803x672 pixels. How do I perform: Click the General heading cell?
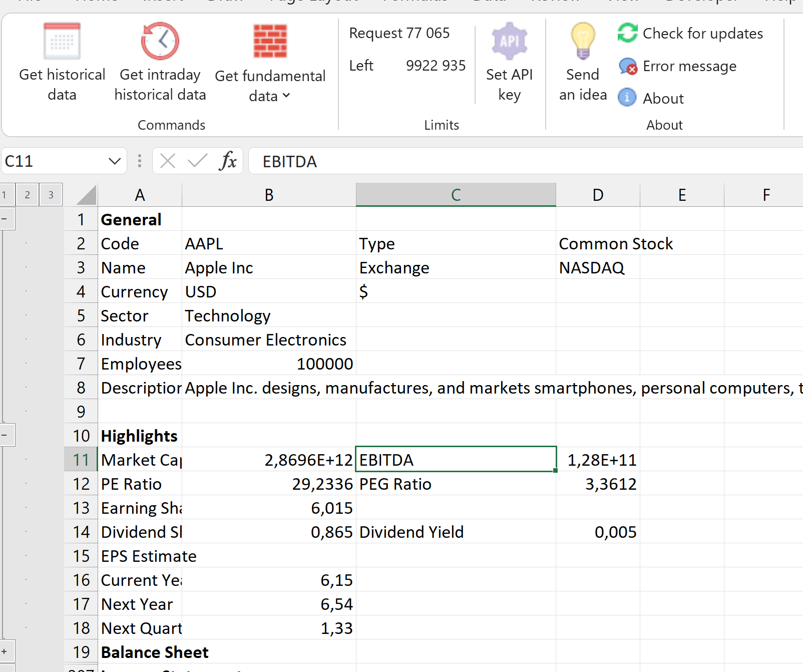pyautogui.click(x=140, y=219)
